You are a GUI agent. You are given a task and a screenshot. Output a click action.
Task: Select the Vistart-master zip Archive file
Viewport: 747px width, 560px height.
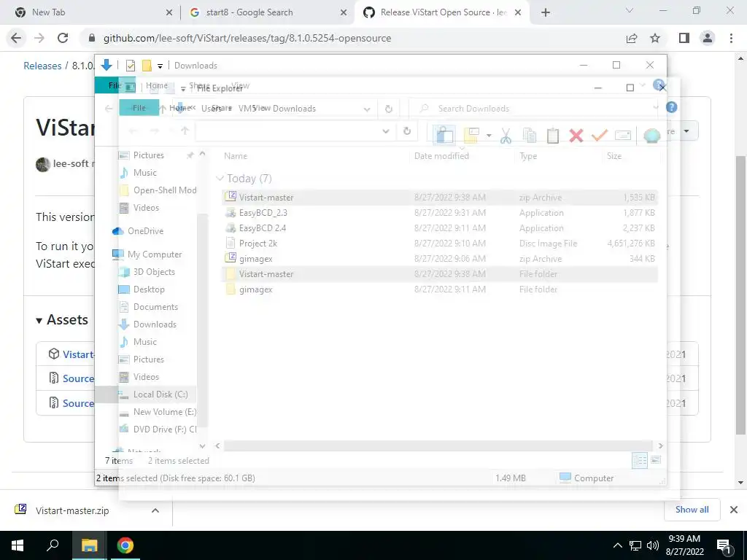(439, 197)
